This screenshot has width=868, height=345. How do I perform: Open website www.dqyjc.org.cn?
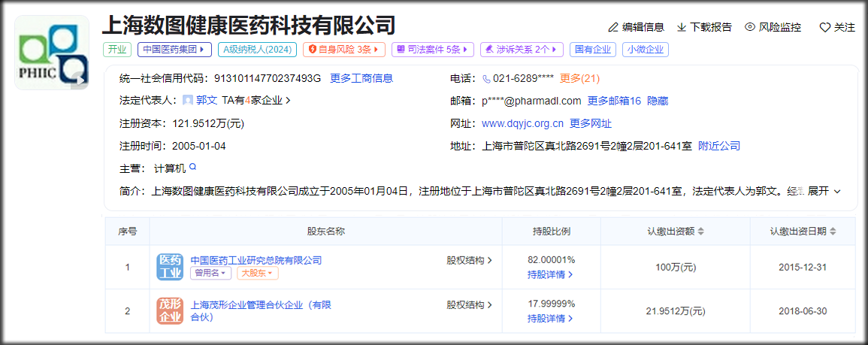tap(522, 123)
